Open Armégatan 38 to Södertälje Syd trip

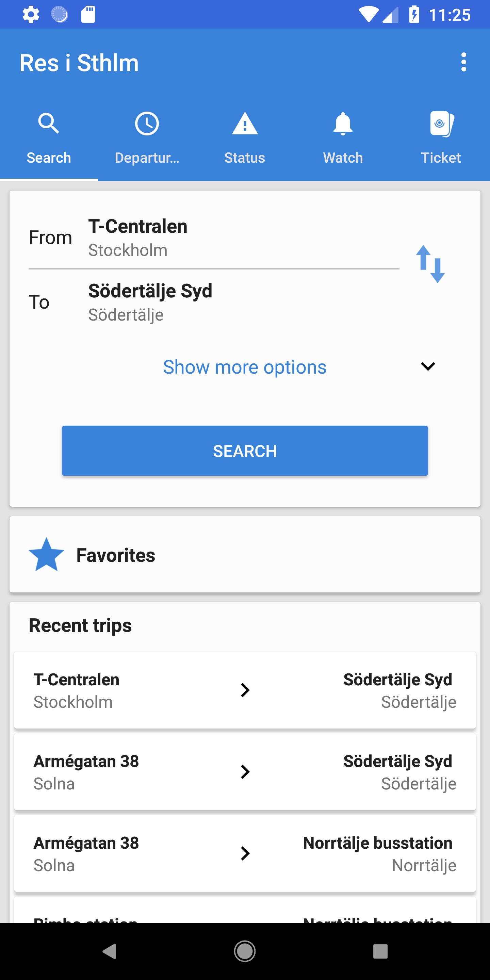[245, 772]
